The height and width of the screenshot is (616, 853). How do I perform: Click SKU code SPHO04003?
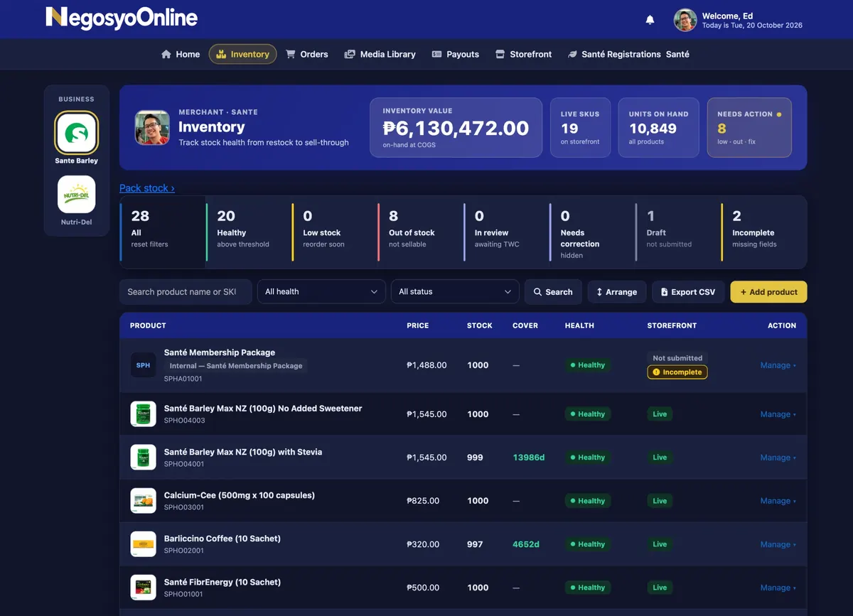pos(184,421)
